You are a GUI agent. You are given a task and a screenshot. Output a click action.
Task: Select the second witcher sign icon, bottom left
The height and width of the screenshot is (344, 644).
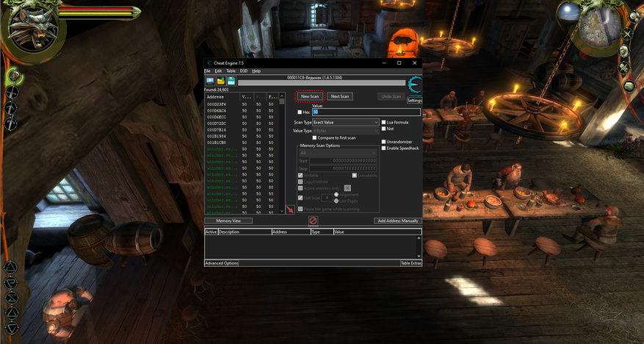coord(11,283)
